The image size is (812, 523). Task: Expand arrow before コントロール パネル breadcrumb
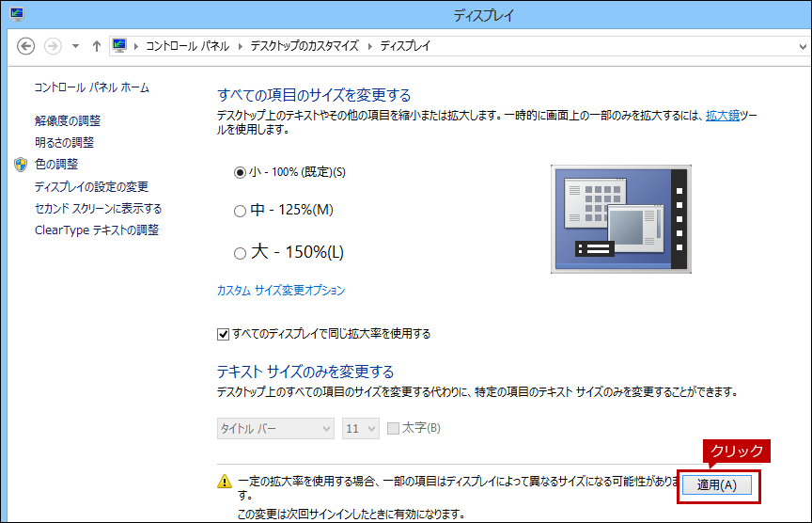(136, 47)
